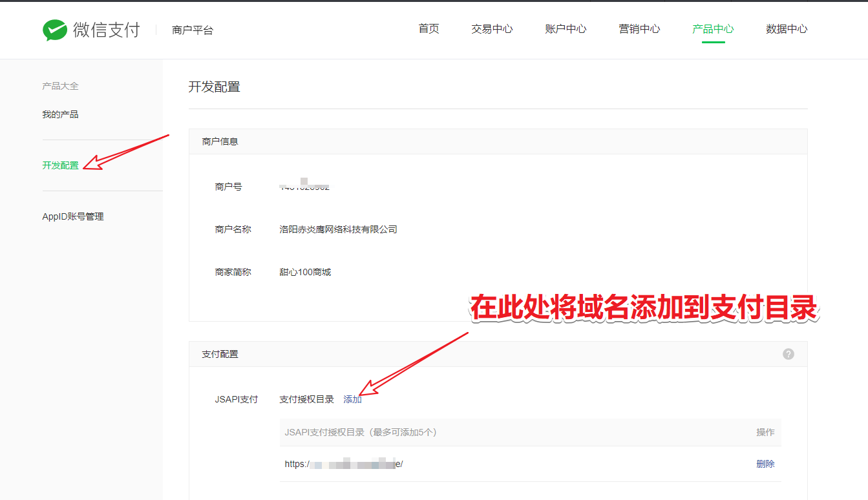Click the 商家简称 label

(x=233, y=272)
